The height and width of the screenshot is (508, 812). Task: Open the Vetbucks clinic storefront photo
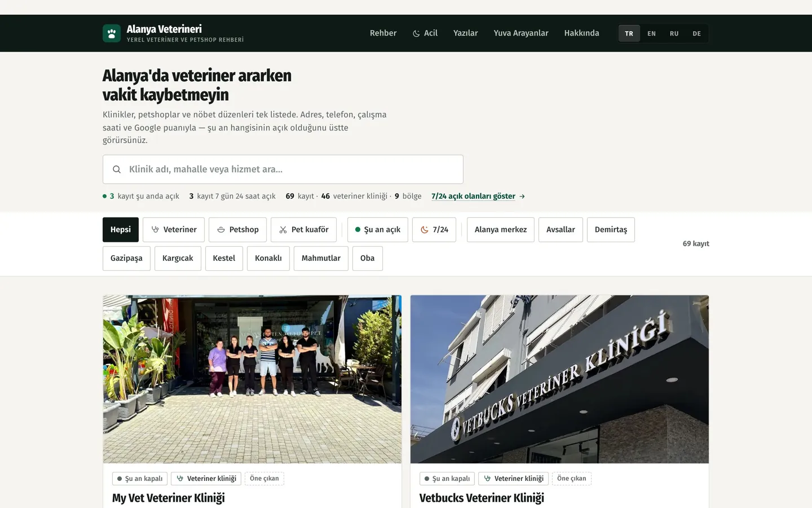click(559, 379)
